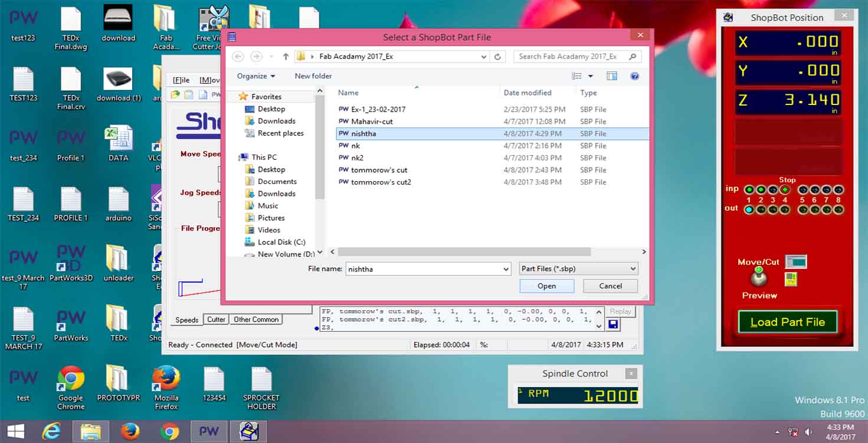Toggle output 3 indicator in ShopBot Position
Viewport: 868px width, 443px height.
coord(772,209)
